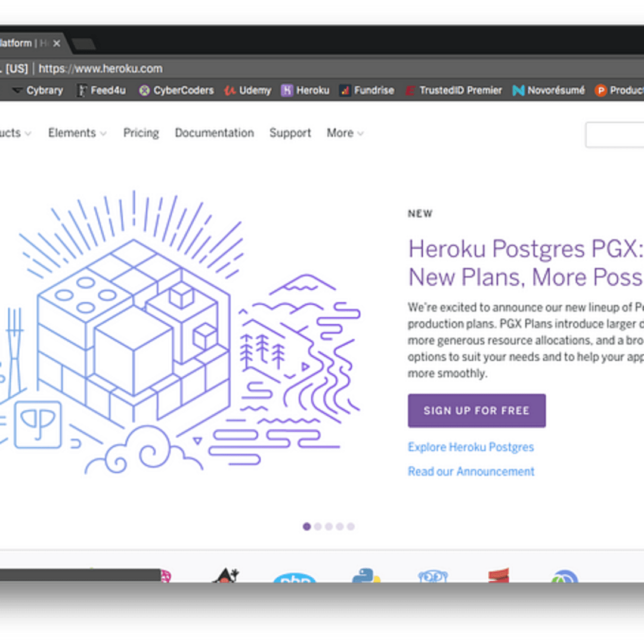Open the Fundrise bookmark

[x=366, y=91]
